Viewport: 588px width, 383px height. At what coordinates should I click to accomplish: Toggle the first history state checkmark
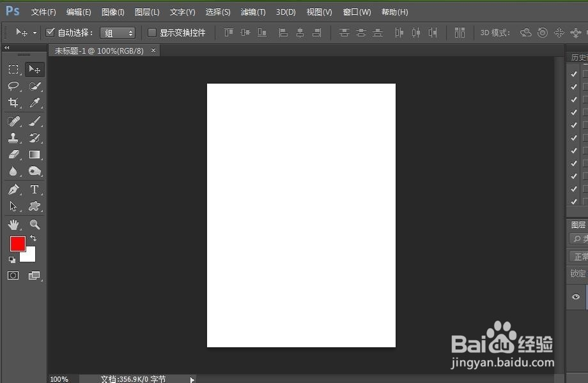tap(574, 74)
